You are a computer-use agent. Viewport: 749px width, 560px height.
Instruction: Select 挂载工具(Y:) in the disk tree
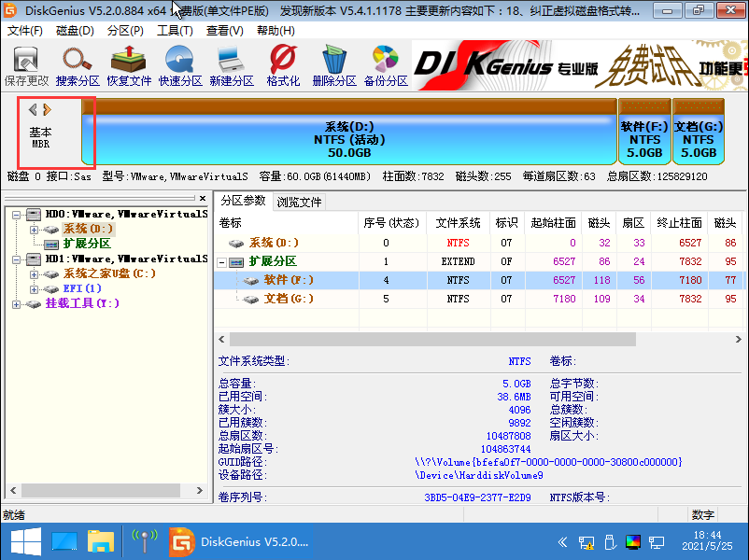[x=82, y=303]
